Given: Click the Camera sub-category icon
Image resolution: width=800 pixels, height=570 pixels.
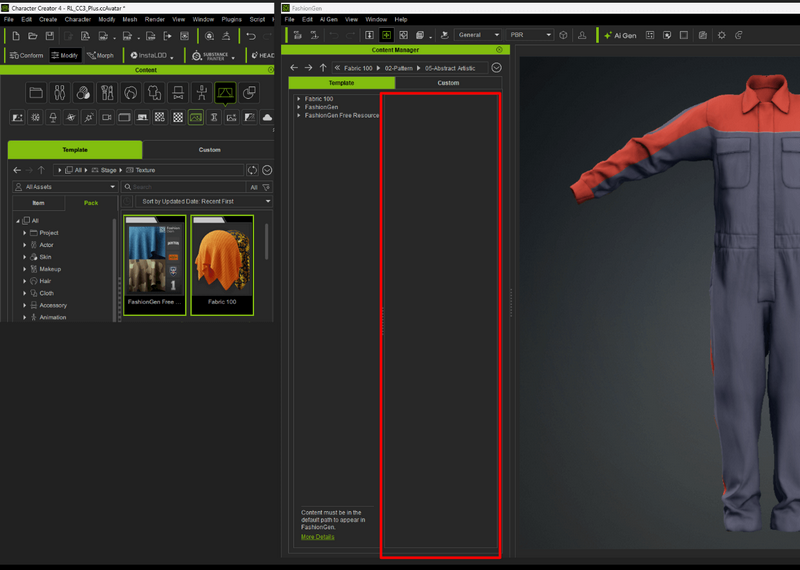Looking at the screenshot, I should click(x=107, y=117).
